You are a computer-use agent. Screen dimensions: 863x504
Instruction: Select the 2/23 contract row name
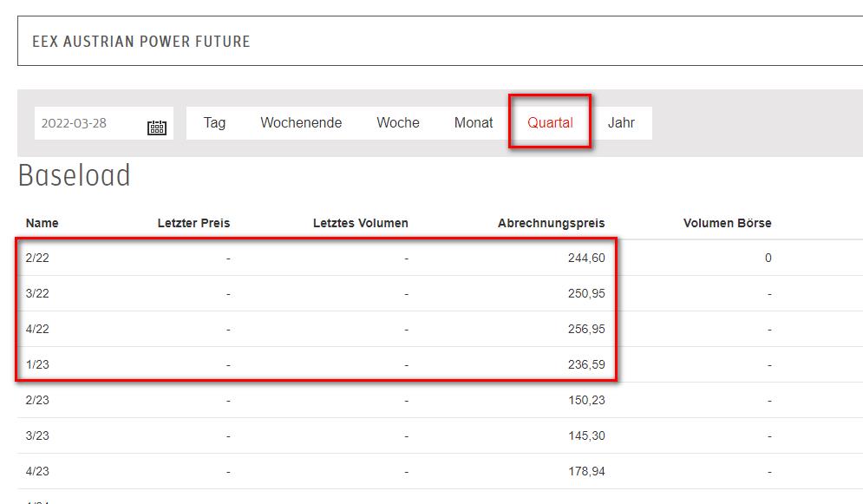(37, 401)
